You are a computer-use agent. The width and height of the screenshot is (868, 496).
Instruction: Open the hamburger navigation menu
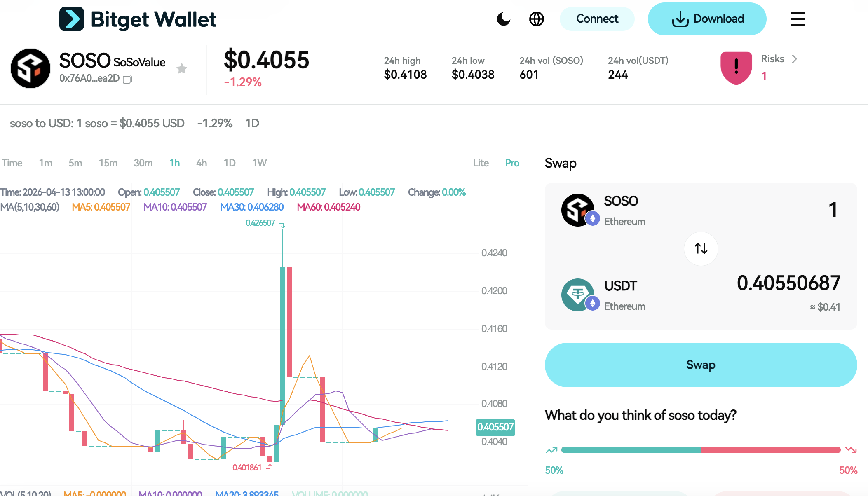pyautogui.click(x=798, y=19)
